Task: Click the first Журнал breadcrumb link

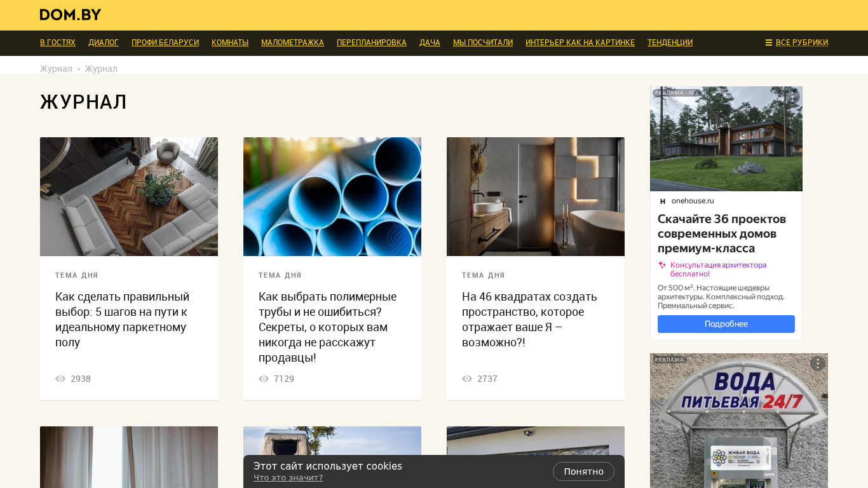Action: (x=56, y=69)
